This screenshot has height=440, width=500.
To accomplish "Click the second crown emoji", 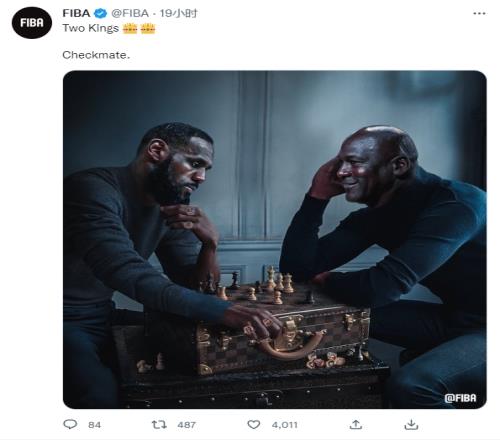I will 148,28.
